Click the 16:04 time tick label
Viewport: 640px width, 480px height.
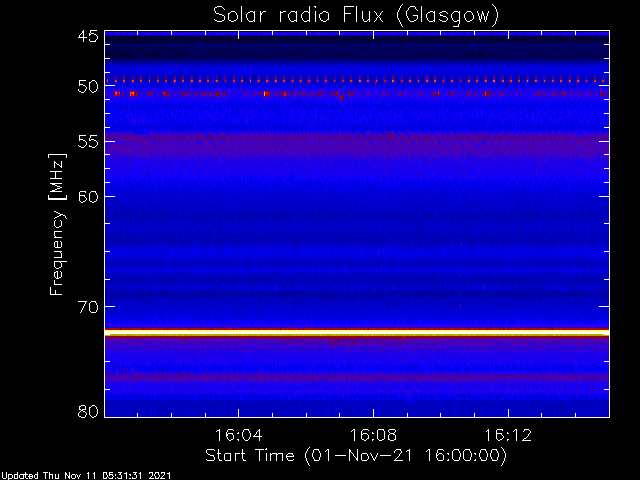(238, 435)
